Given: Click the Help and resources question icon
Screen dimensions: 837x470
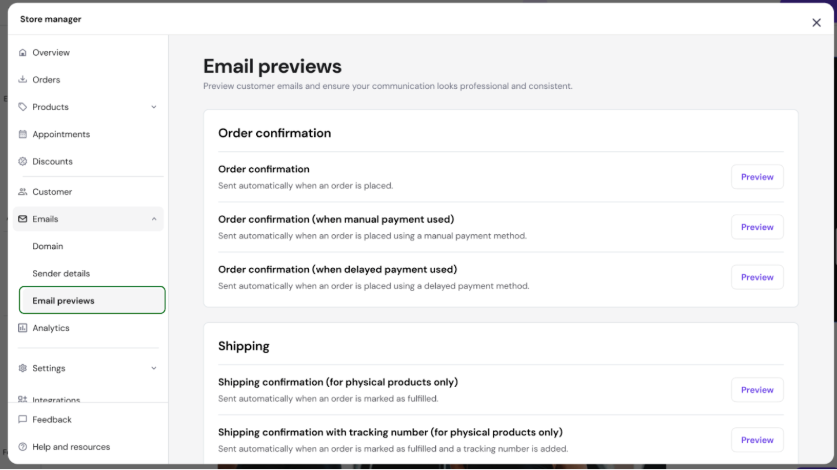Looking at the screenshot, I should 23,447.
